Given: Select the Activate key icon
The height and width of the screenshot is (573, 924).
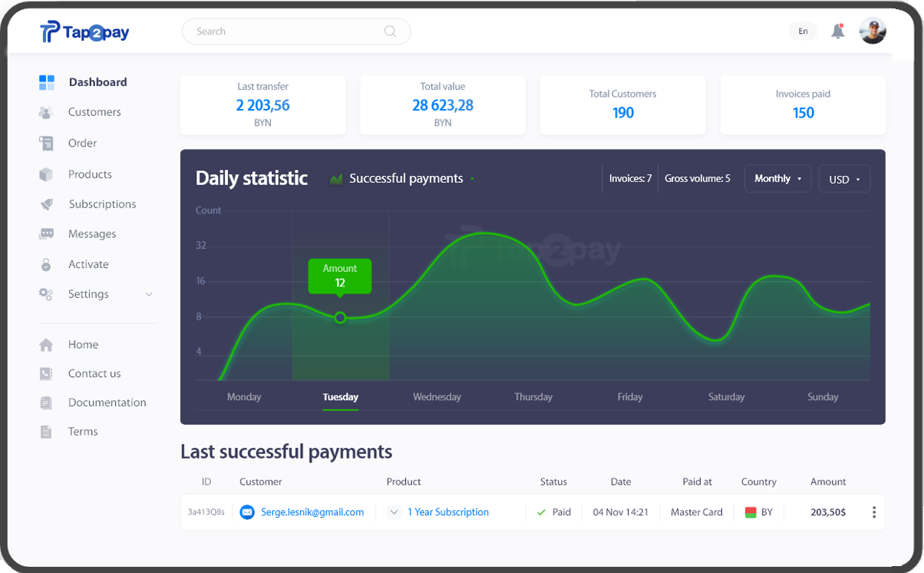Looking at the screenshot, I should pyautogui.click(x=45, y=263).
